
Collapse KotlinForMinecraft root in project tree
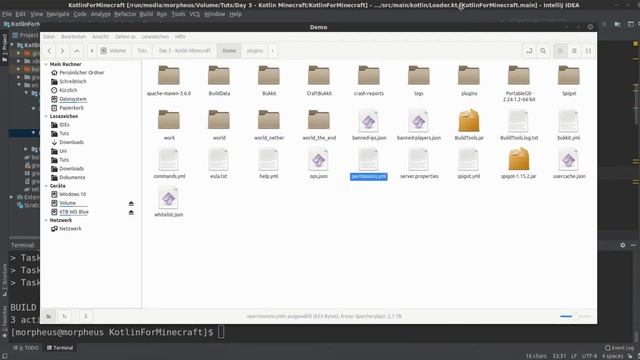point(11,44)
